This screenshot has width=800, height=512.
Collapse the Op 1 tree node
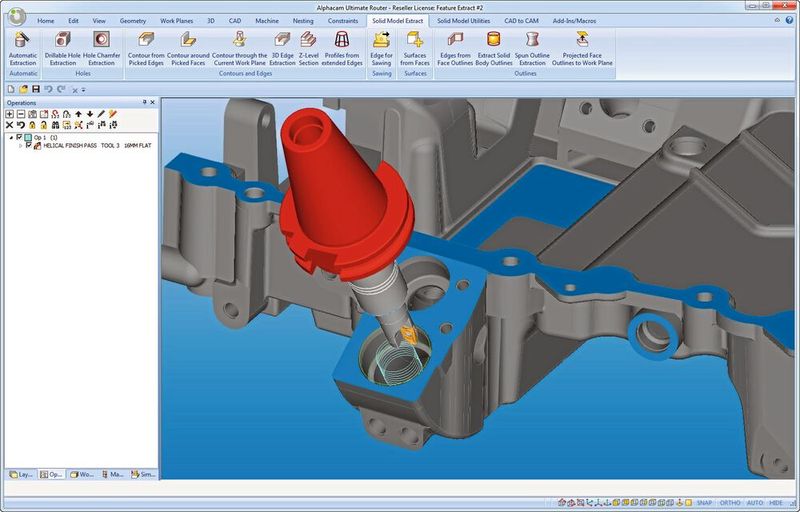[x=12, y=138]
